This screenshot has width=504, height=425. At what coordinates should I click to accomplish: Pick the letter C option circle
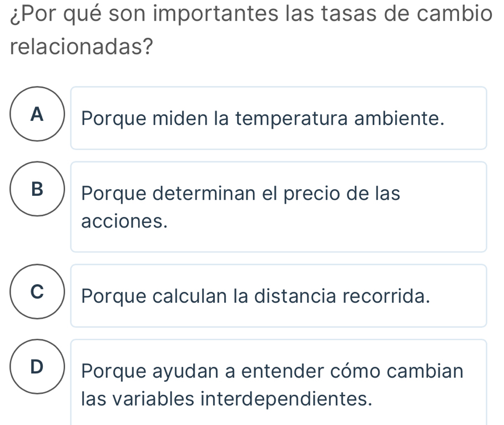point(37,291)
